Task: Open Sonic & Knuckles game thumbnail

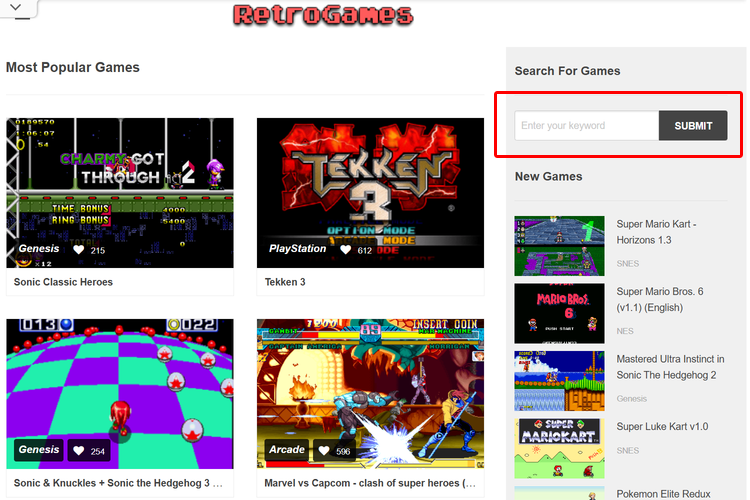Action: point(120,394)
